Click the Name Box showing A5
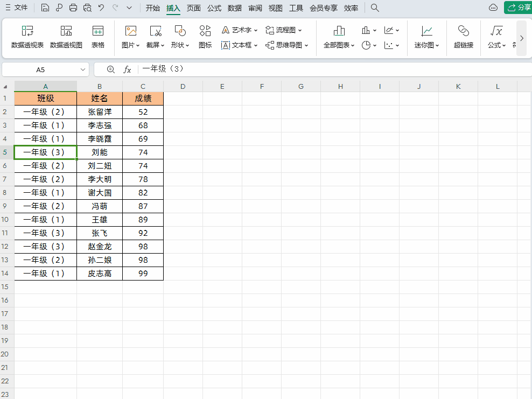532x399 pixels. pyautogui.click(x=40, y=69)
